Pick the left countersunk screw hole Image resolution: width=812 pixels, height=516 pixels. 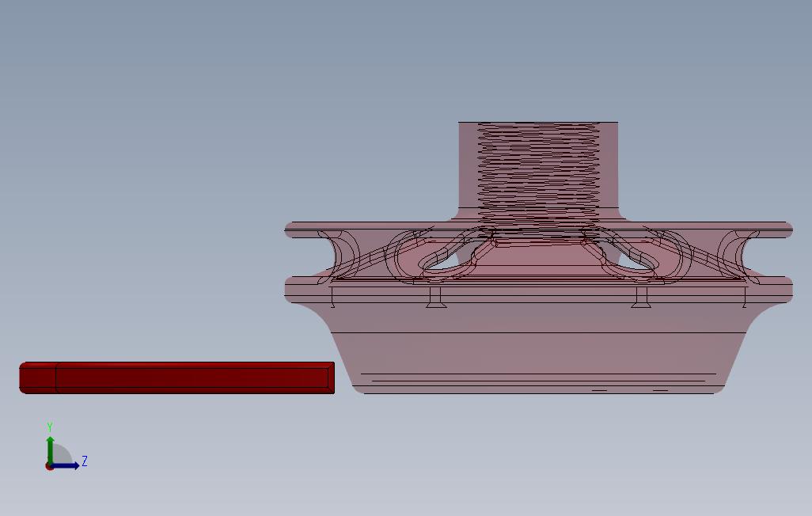(435, 297)
